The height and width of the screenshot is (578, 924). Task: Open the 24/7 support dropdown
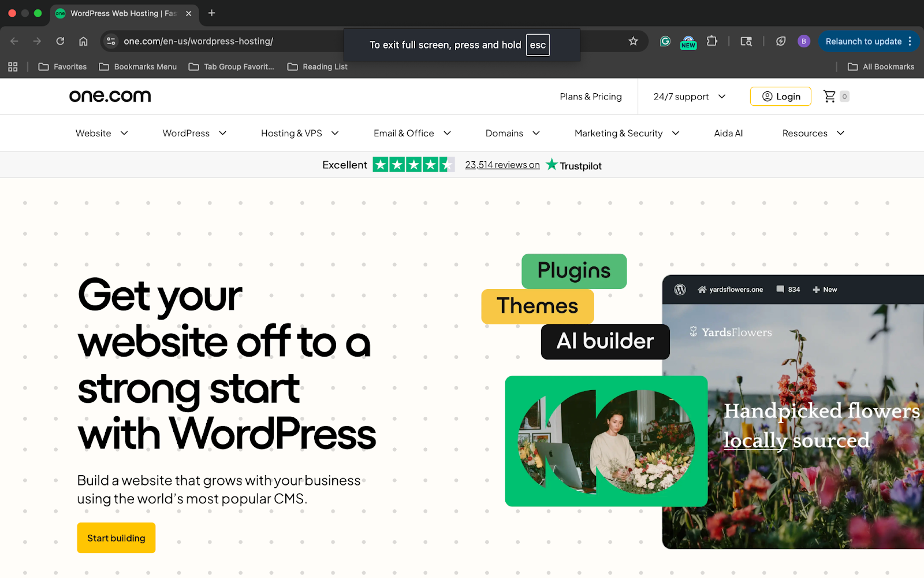click(x=687, y=97)
